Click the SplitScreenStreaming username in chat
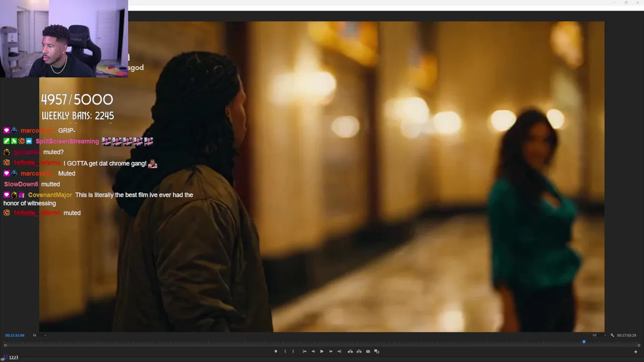Image resolution: width=644 pixels, height=362 pixels. click(x=67, y=142)
